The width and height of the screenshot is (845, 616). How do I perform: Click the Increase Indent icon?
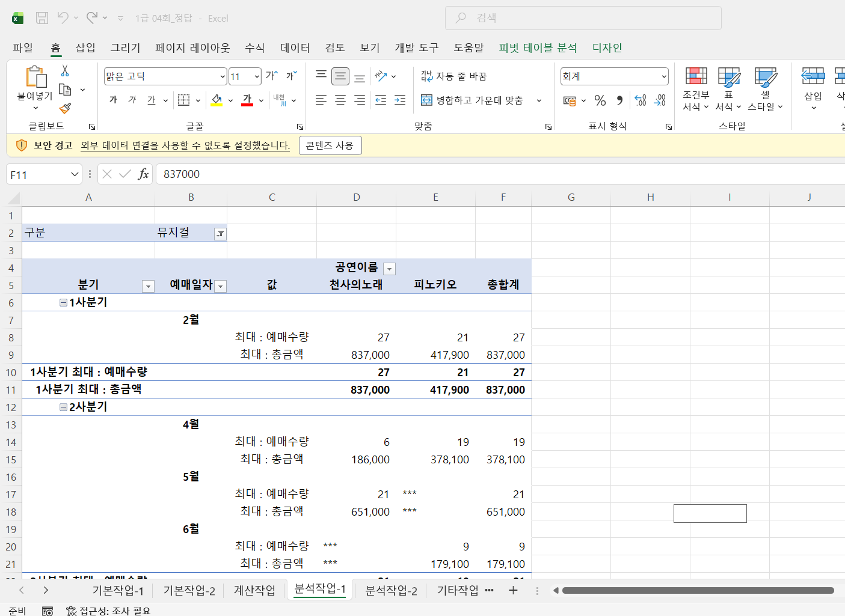400,100
